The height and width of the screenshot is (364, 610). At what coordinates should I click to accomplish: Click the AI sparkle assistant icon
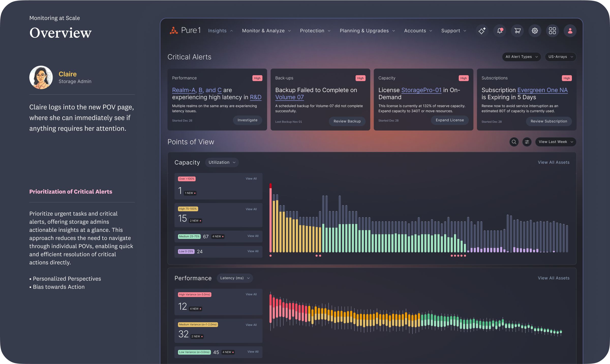[x=482, y=31]
